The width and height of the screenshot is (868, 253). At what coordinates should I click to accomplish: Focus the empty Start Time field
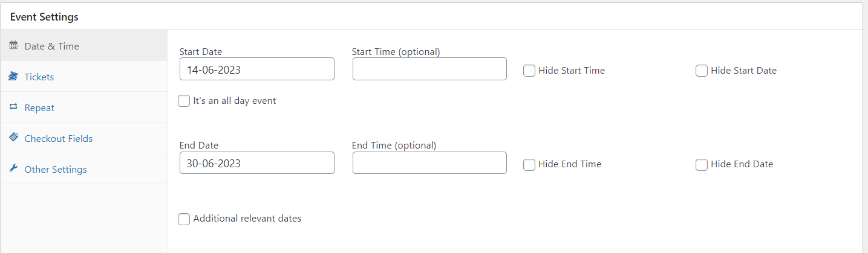tap(429, 69)
